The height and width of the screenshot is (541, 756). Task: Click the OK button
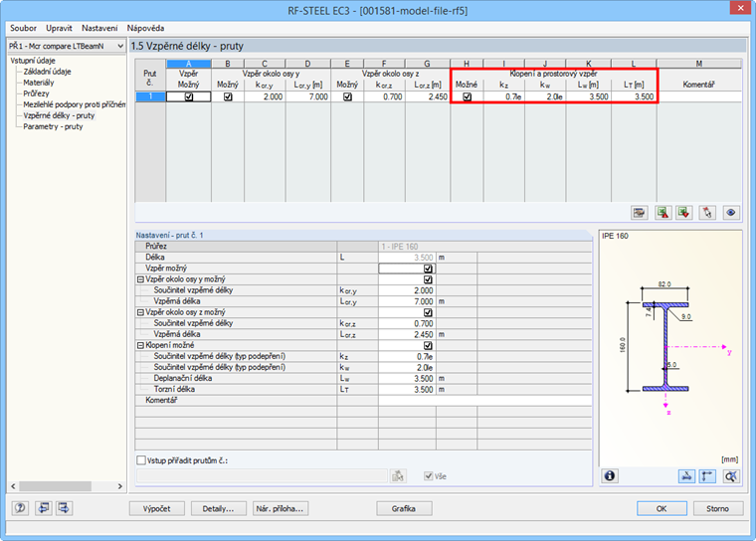[661, 509]
